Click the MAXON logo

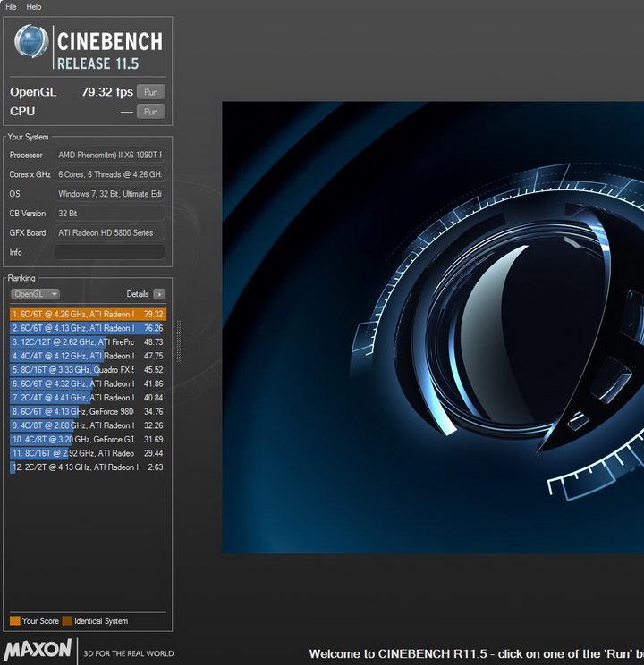pos(38,650)
